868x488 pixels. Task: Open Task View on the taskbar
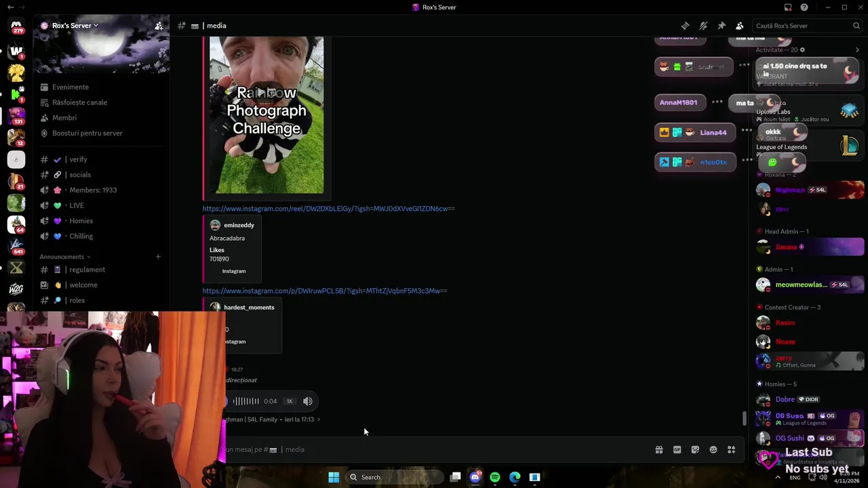[x=456, y=477]
